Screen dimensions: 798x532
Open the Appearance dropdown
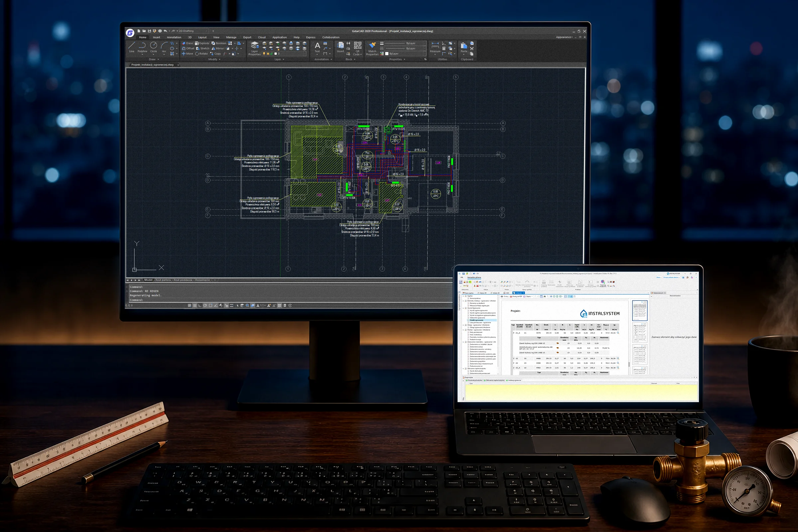pos(564,37)
